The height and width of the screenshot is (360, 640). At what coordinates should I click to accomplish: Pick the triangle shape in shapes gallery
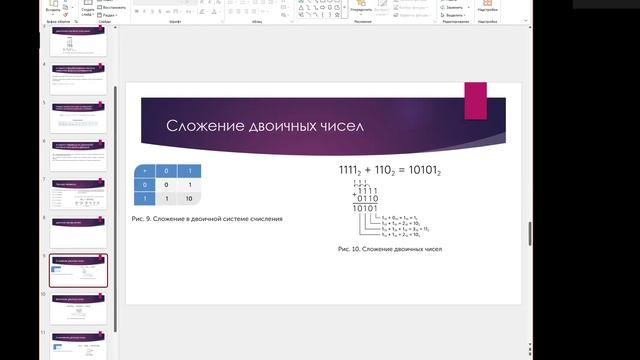click(301, 8)
